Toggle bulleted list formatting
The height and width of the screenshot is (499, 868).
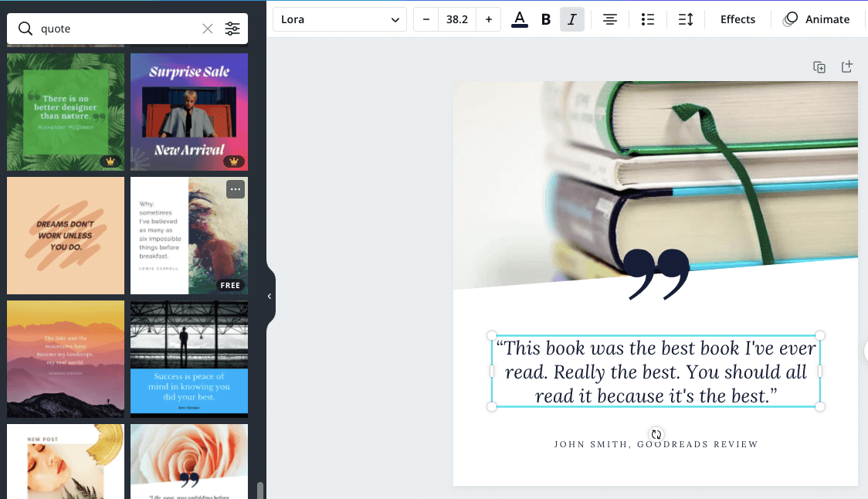click(648, 19)
